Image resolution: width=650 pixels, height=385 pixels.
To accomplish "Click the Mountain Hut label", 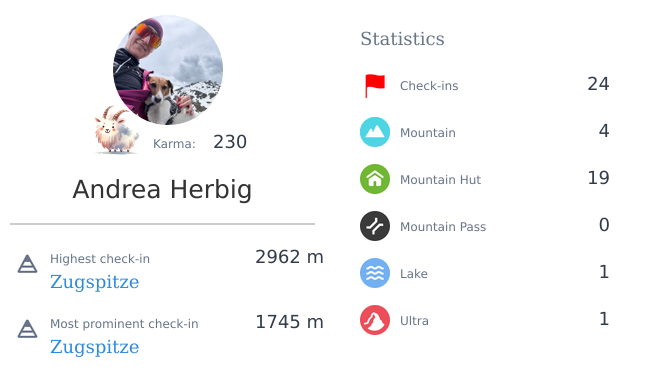I will click(x=440, y=180).
